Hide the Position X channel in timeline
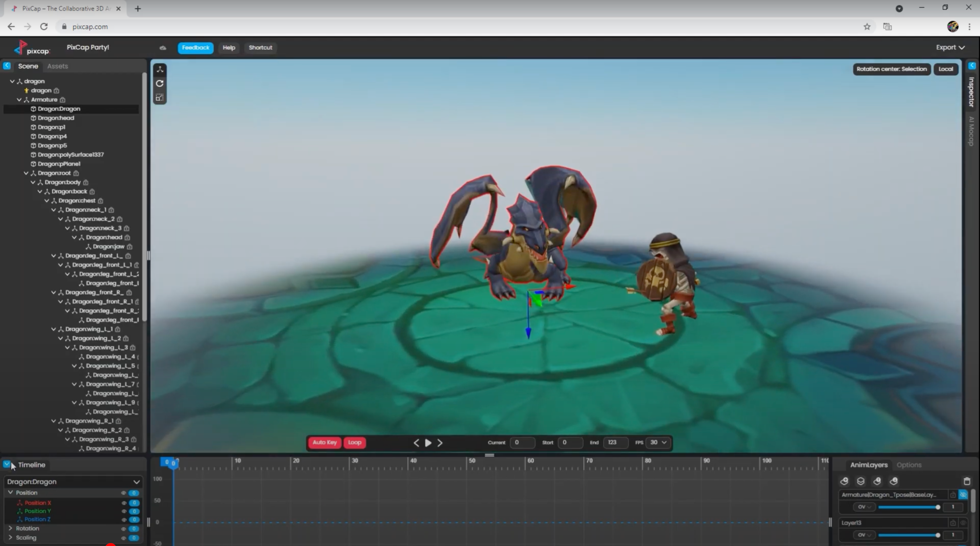The image size is (980, 546). (123, 503)
